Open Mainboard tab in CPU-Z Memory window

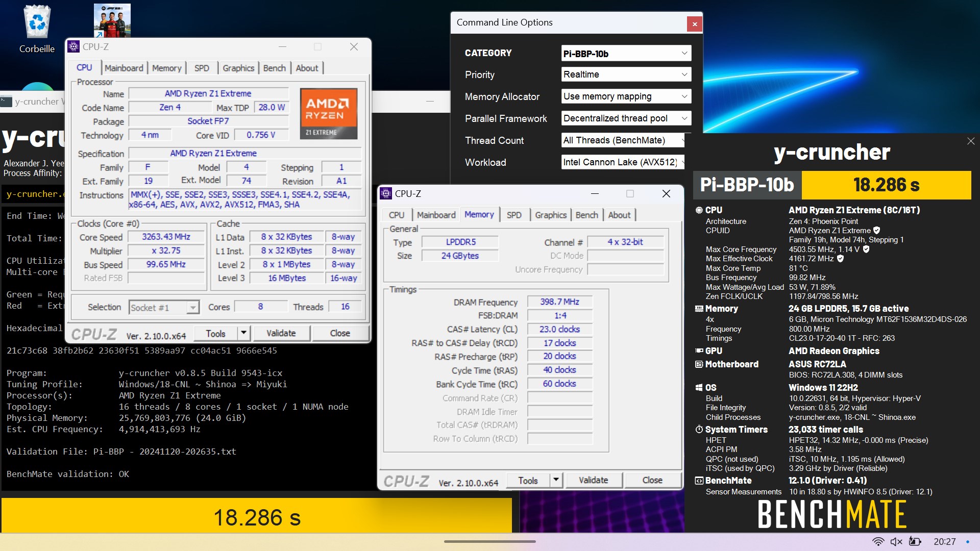[x=436, y=215]
